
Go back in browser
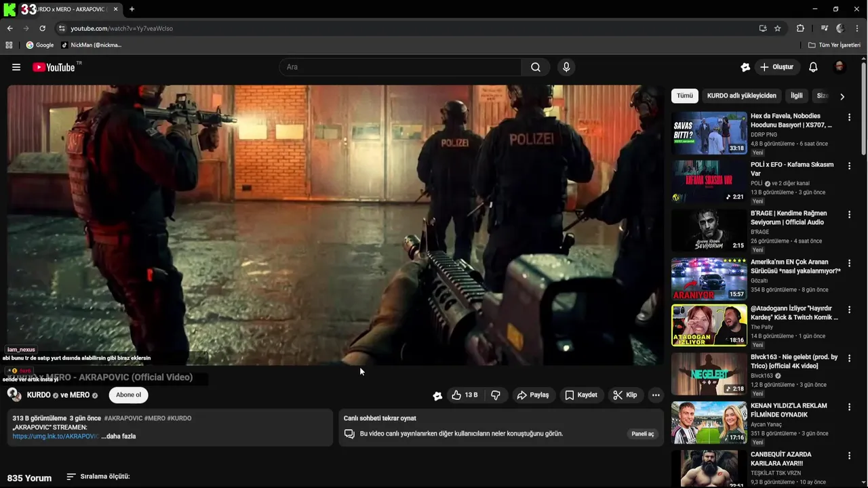pyautogui.click(x=9, y=28)
